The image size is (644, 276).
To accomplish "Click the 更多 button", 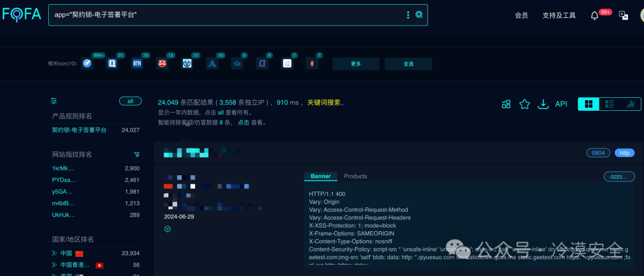I will pyautogui.click(x=355, y=64).
